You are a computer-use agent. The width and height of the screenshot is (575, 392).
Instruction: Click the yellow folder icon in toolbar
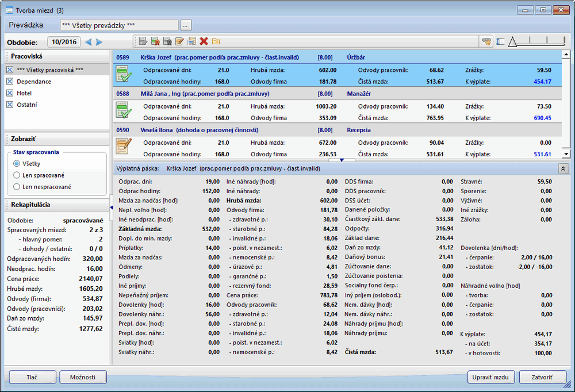click(x=216, y=41)
